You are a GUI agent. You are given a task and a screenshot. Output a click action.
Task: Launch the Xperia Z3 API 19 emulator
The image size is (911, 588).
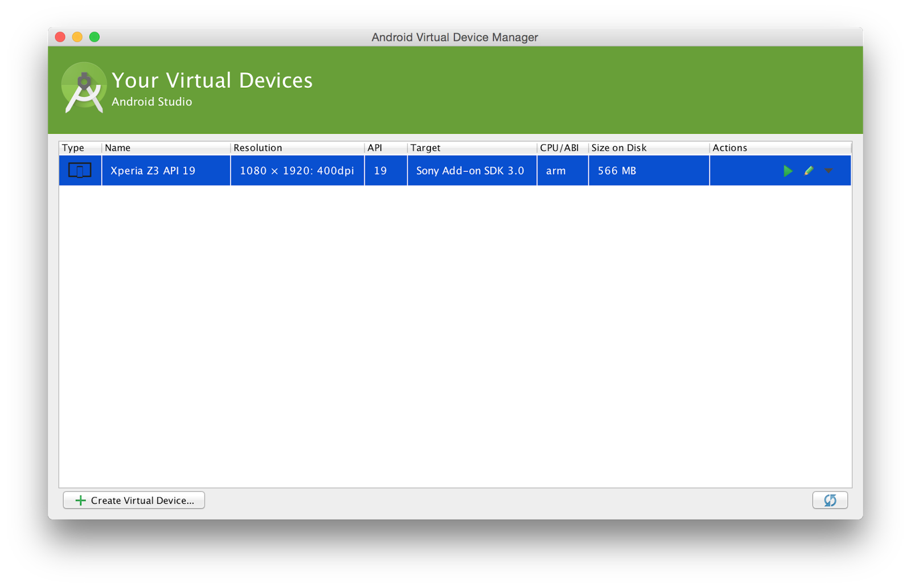click(x=788, y=171)
